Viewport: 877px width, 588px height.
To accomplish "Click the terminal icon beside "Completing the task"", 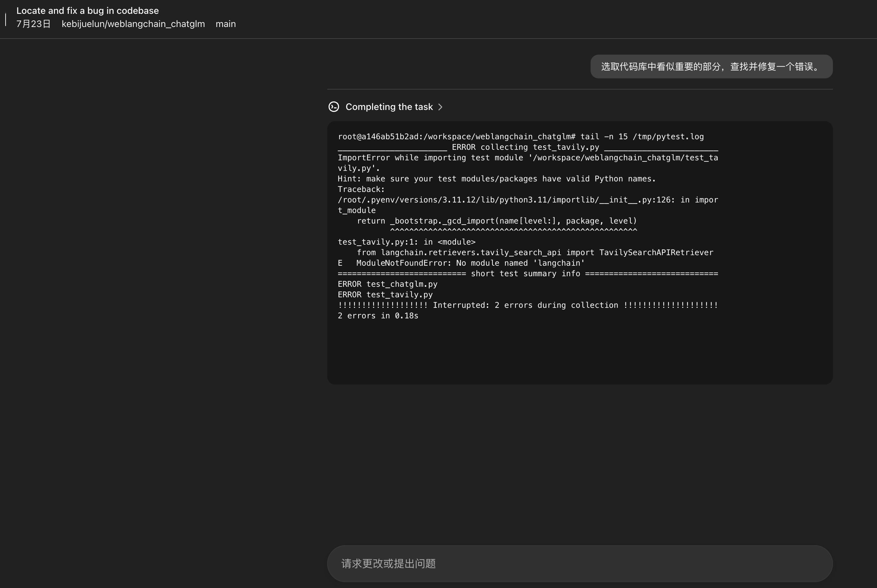I will coord(334,106).
